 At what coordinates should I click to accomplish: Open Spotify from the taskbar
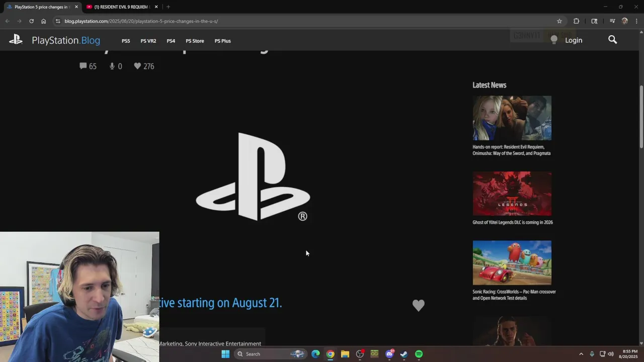[419, 354]
